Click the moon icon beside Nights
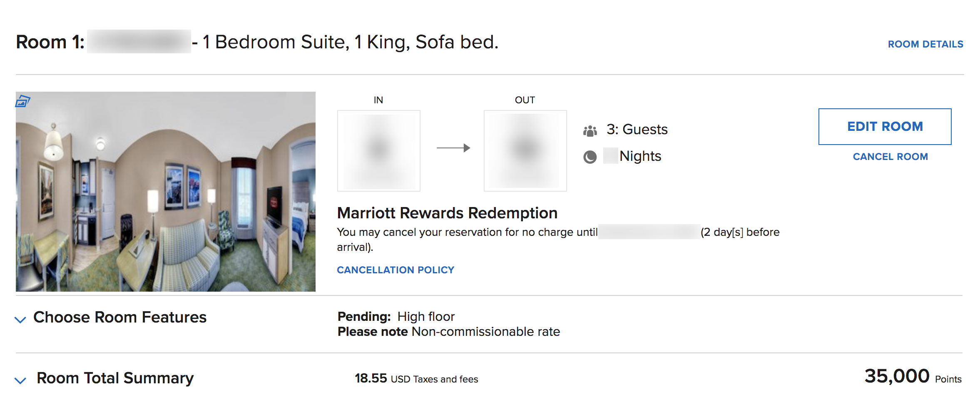 (590, 157)
